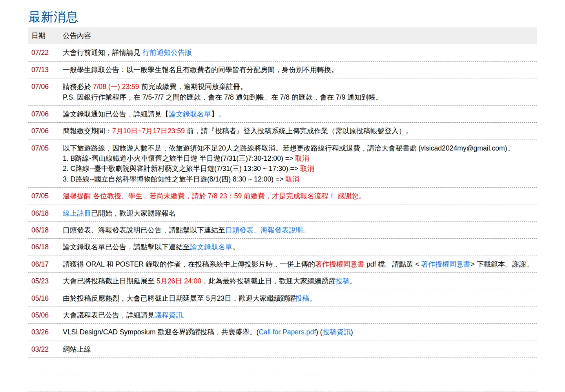
Task: Click the red 著作授權同意書 text before pdf
Action: point(340,264)
